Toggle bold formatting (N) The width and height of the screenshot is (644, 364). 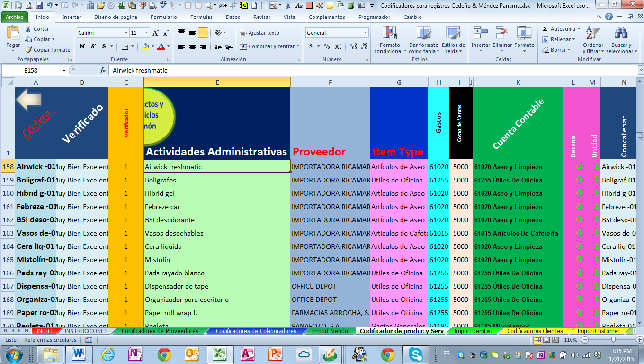click(82, 46)
